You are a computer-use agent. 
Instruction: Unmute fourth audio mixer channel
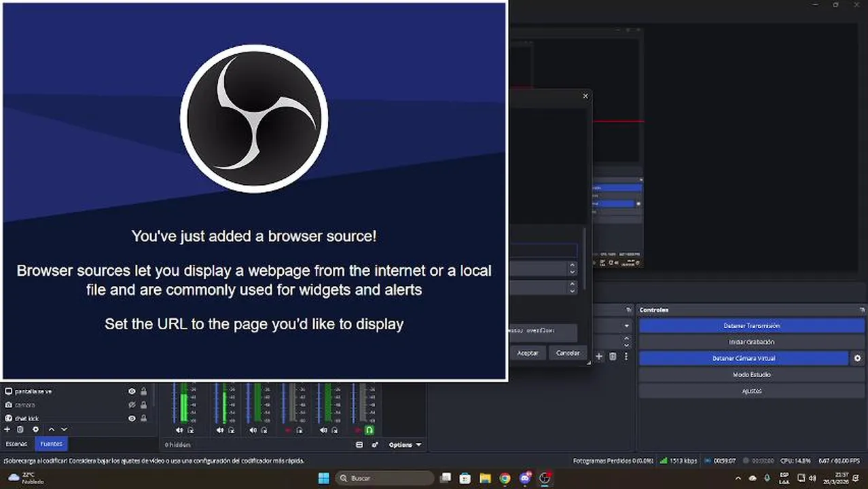288,431
